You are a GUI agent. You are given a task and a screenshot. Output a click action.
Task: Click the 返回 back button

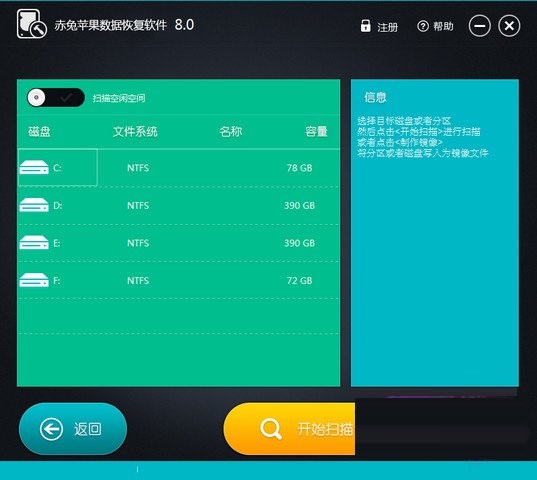point(73,429)
